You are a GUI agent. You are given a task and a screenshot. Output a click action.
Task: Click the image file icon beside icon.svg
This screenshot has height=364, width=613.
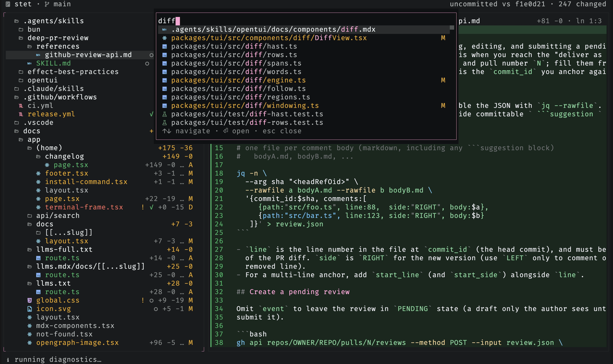30,309
